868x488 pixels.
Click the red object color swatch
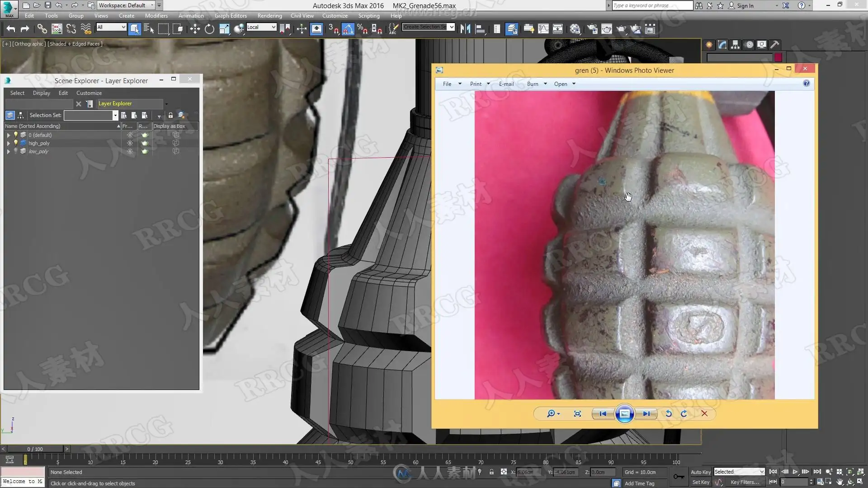778,58
